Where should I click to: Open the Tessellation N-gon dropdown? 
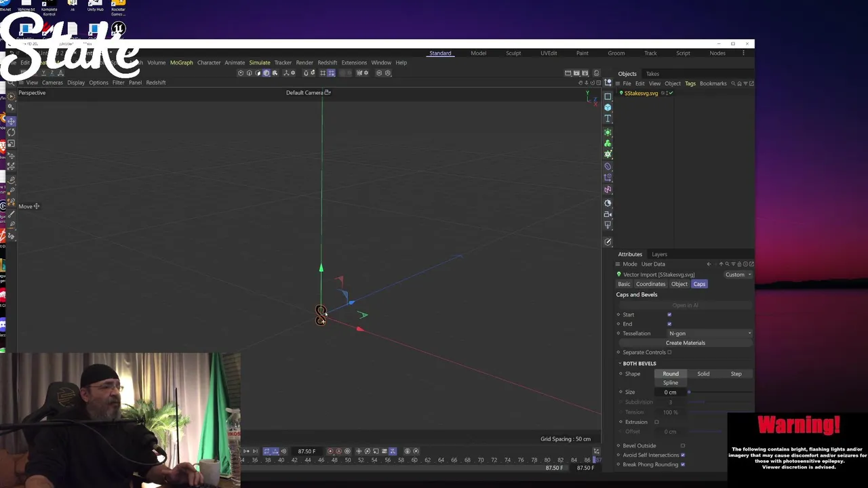tap(709, 333)
